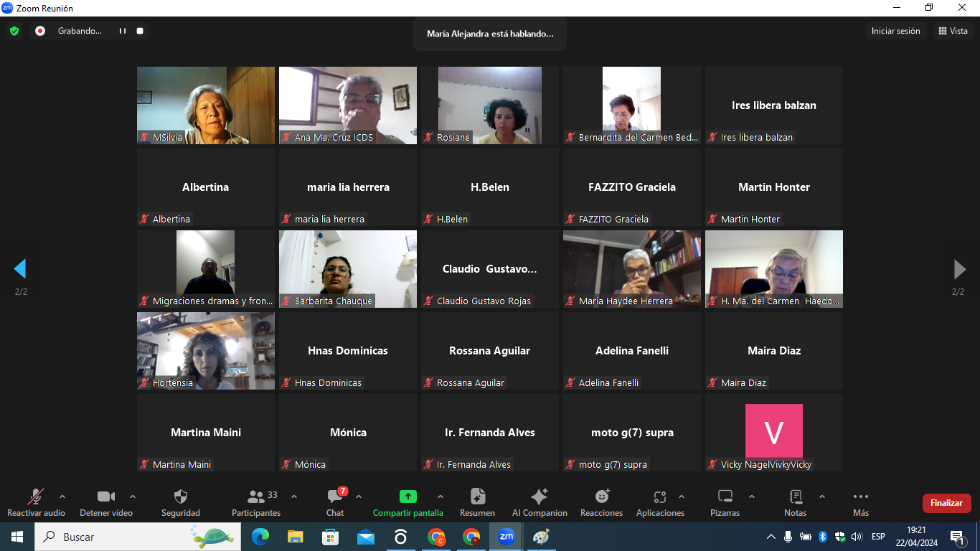Open Aplicaciones menu
Image resolution: width=980 pixels, height=551 pixels.
click(x=660, y=503)
